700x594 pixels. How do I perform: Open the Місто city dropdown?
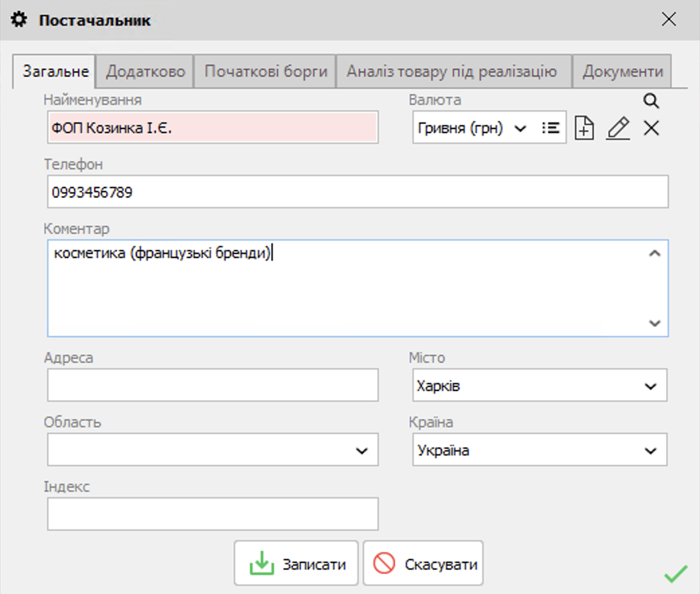(x=650, y=386)
